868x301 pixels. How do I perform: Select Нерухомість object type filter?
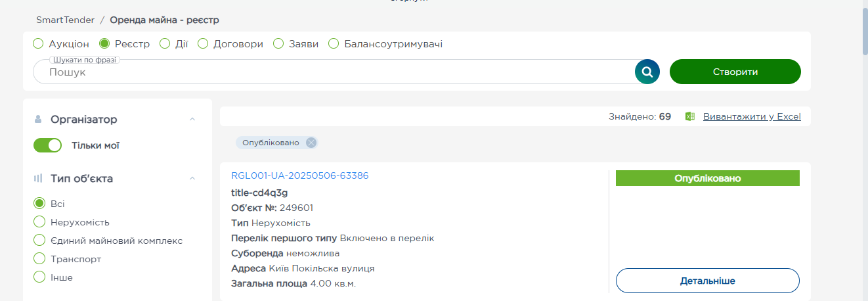[x=39, y=222]
